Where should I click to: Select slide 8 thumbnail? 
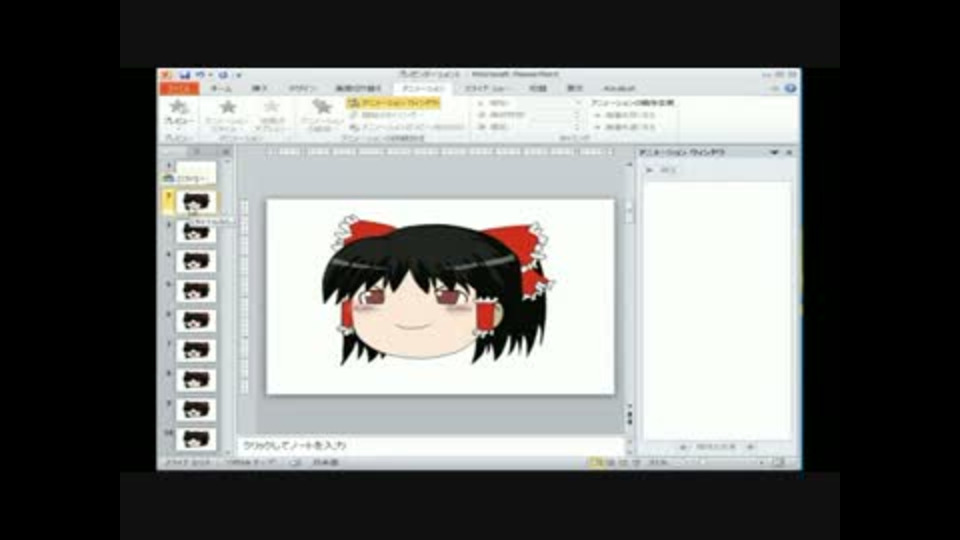(x=196, y=380)
